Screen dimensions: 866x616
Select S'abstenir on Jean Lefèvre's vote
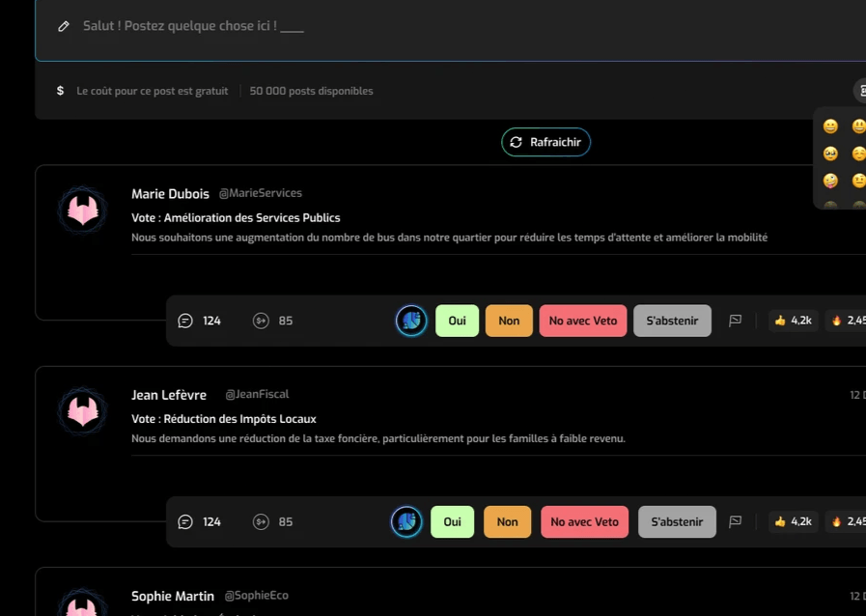click(677, 521)
